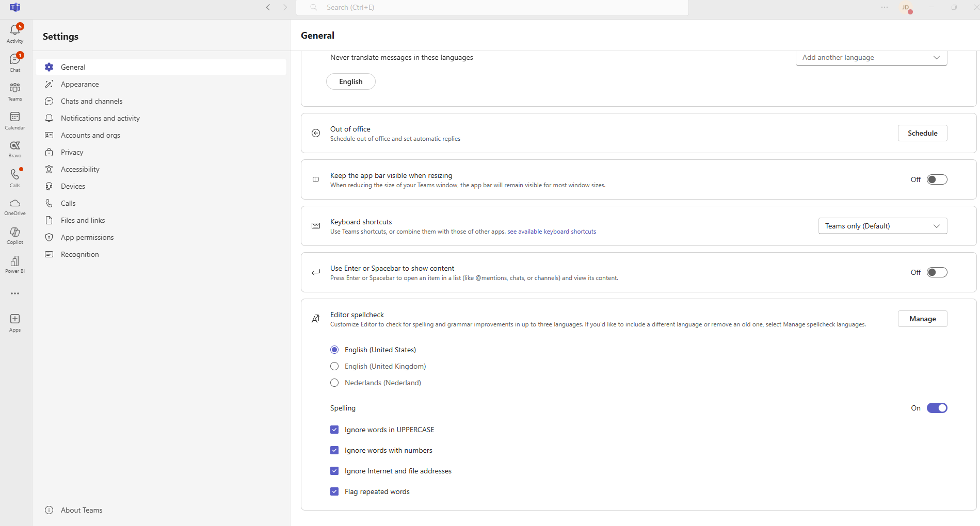Go forward using the right arrow
980x526 pixels.
click(285, 7)
